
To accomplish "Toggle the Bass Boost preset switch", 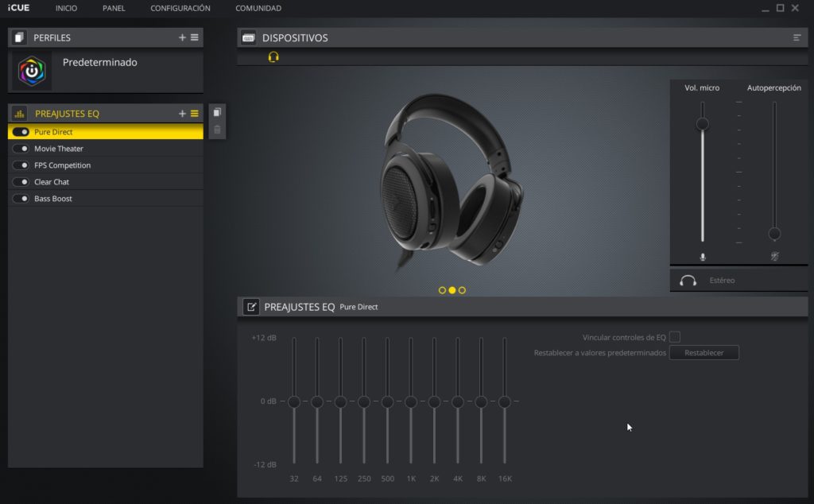I will point(21,198).
